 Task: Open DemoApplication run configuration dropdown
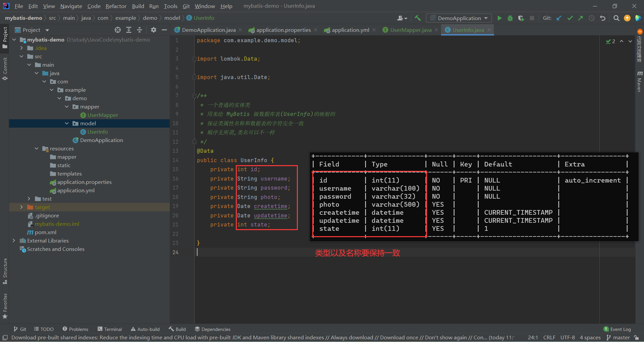pos(459,18)
